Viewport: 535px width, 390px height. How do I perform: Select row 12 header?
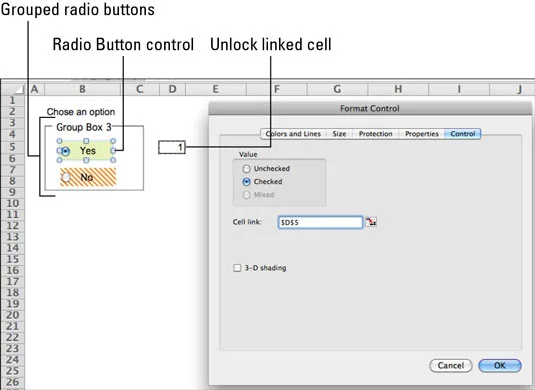click(13, 226)
